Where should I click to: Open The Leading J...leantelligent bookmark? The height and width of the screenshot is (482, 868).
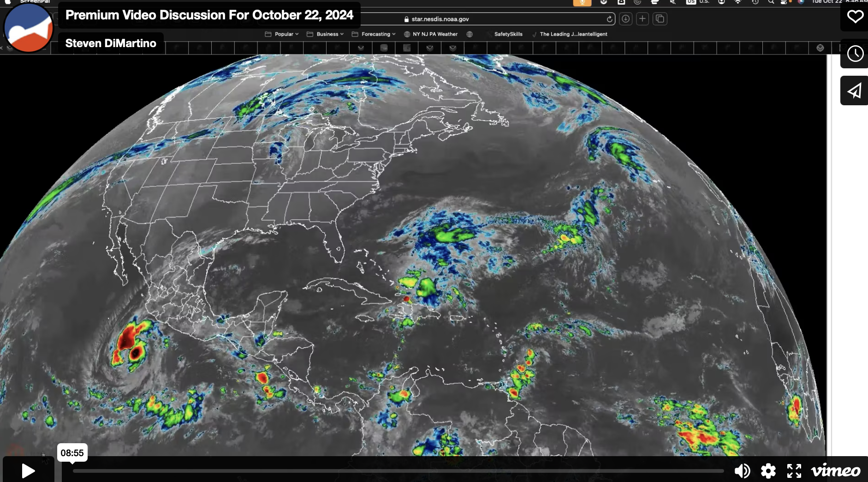point(570,34)
